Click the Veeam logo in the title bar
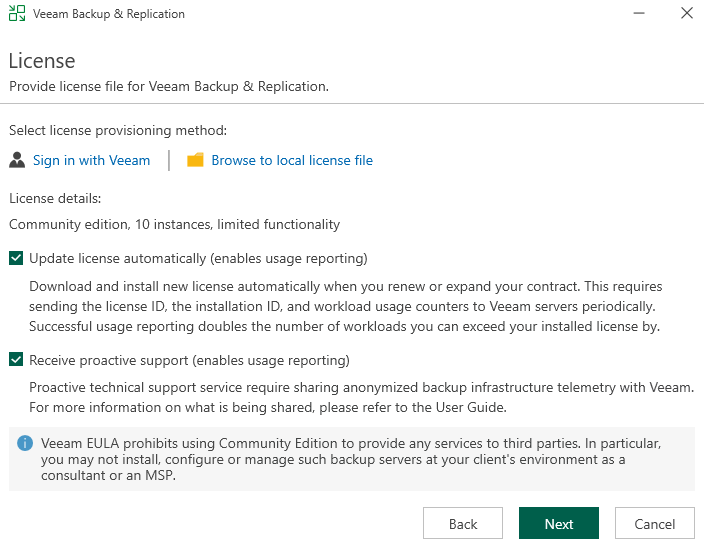The width and height of the screenshot is (704, 548). click(x=16, y=14)
